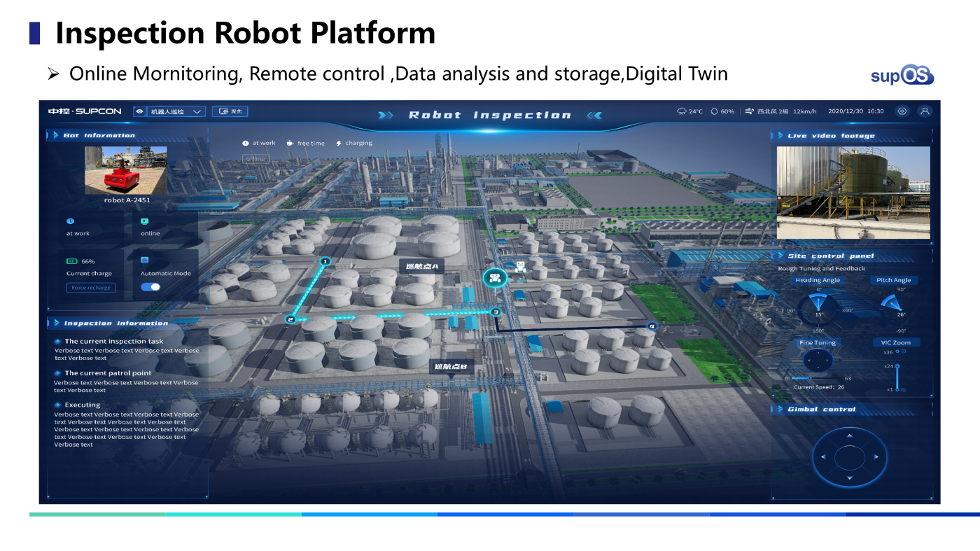Toggle the Automatic Mode switch
This screenshot has width=980, height=551.
click(x=150, y=287)
